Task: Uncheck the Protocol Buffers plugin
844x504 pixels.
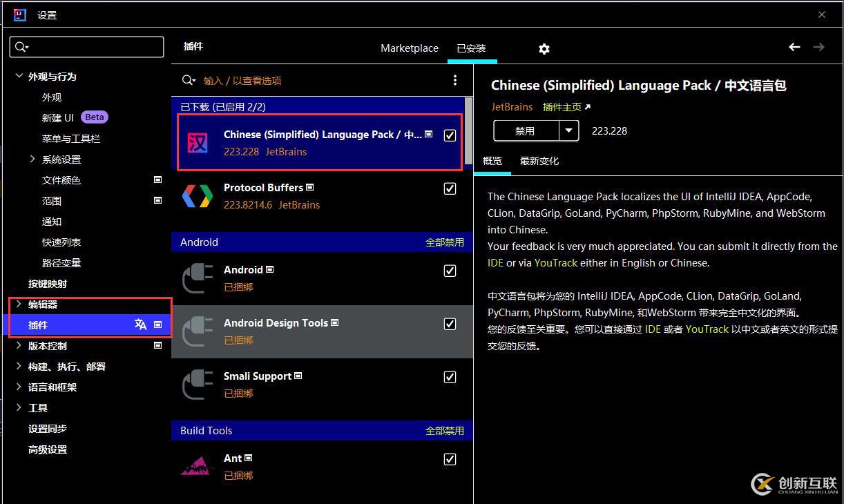Action: 450,188
